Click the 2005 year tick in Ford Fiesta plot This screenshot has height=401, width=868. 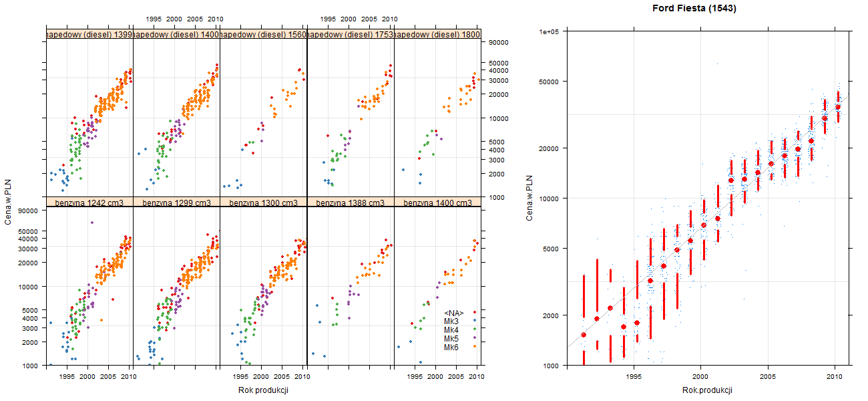pos(768,377)
